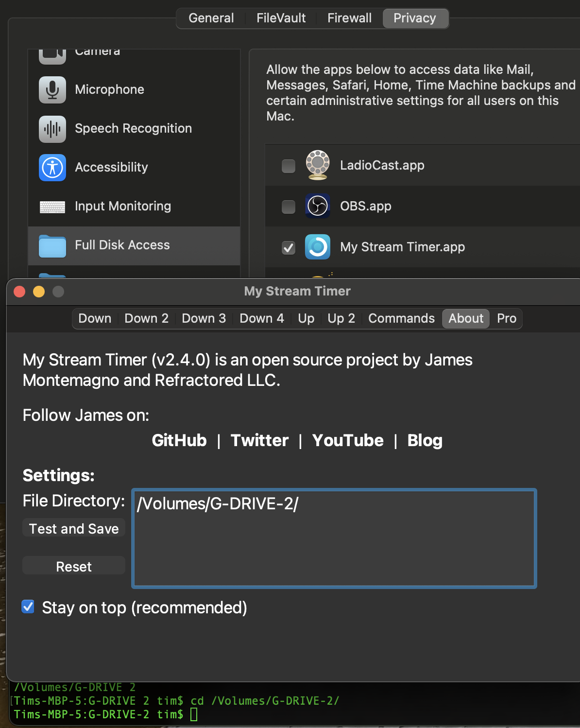Viewport: 580px width, 728px height.
Task: Switch to the FileVault tab
Action: coord(281,18)
